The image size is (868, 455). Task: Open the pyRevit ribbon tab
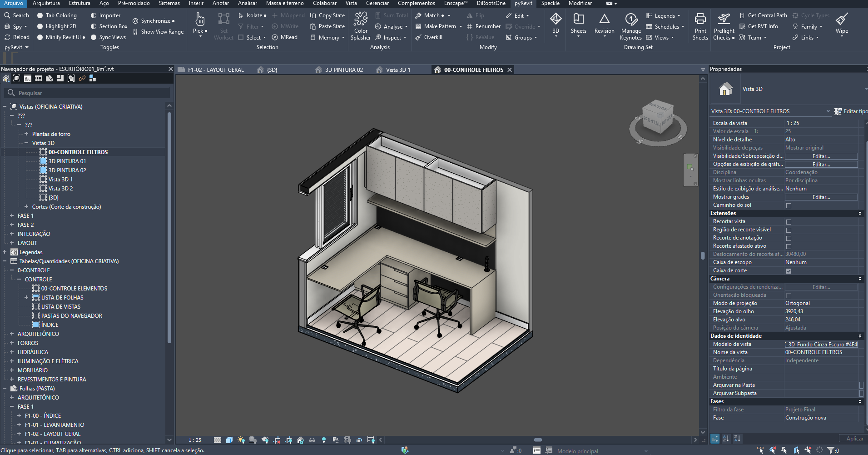click(x=523, y=3)
